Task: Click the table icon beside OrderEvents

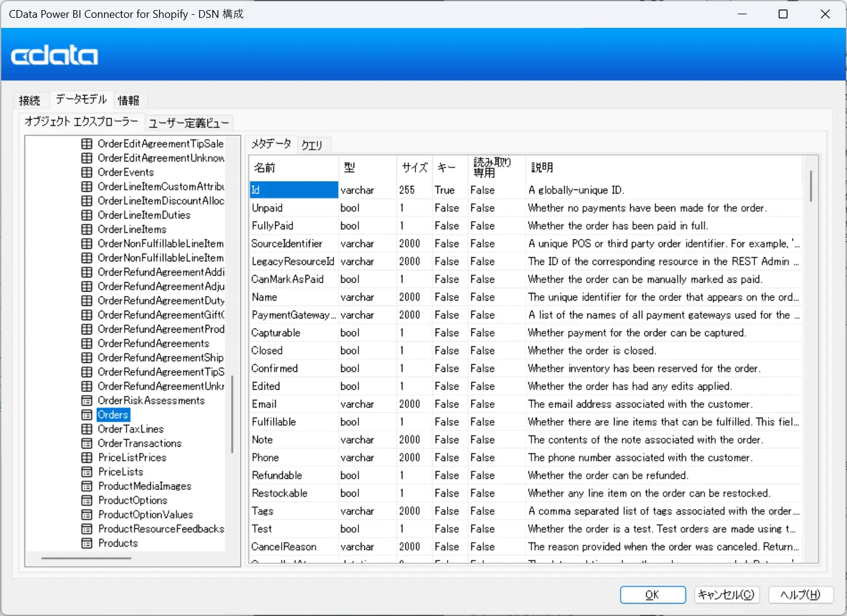Action: click(87, 172)
